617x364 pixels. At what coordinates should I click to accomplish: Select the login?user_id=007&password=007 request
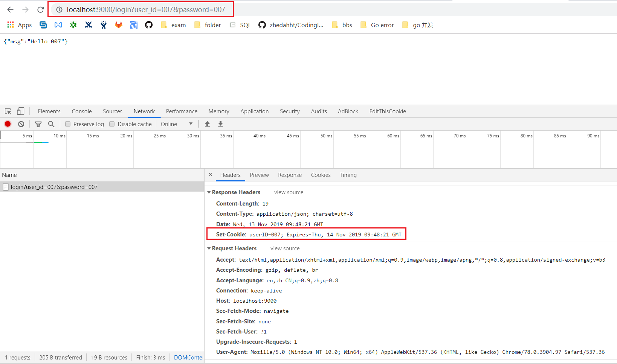(x=54, y=187)
